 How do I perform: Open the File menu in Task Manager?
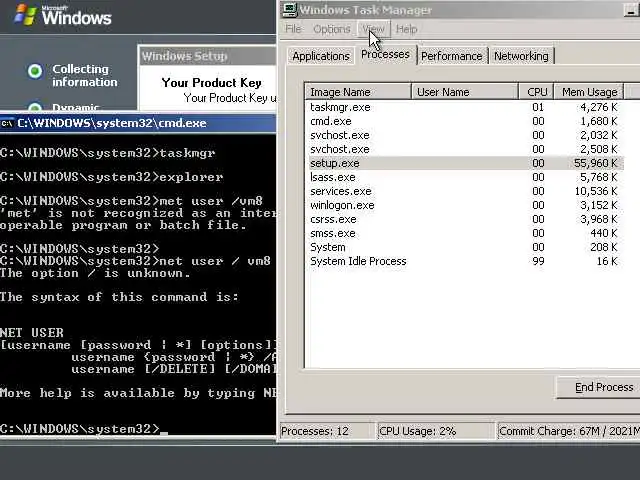pos(293,29)
